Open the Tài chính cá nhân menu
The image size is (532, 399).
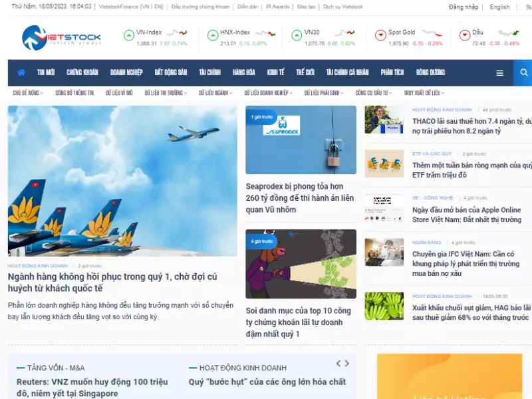click(x=347, y=72)
